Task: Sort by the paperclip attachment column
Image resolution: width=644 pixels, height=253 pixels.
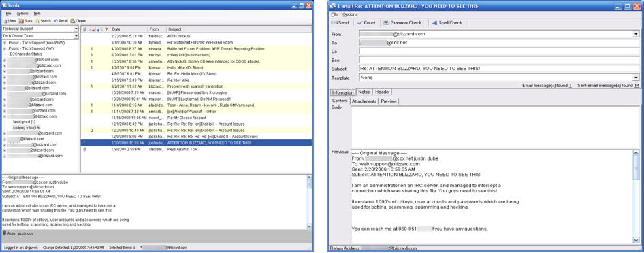Action: point(84,29)
